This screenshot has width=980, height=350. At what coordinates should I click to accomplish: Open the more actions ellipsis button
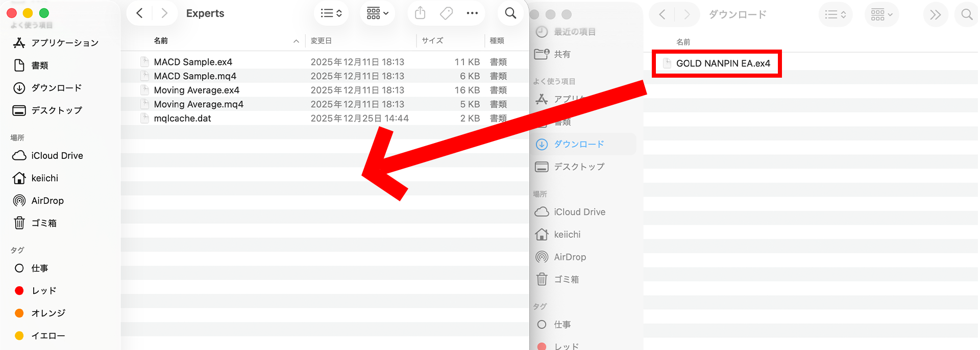pos(472,13)
